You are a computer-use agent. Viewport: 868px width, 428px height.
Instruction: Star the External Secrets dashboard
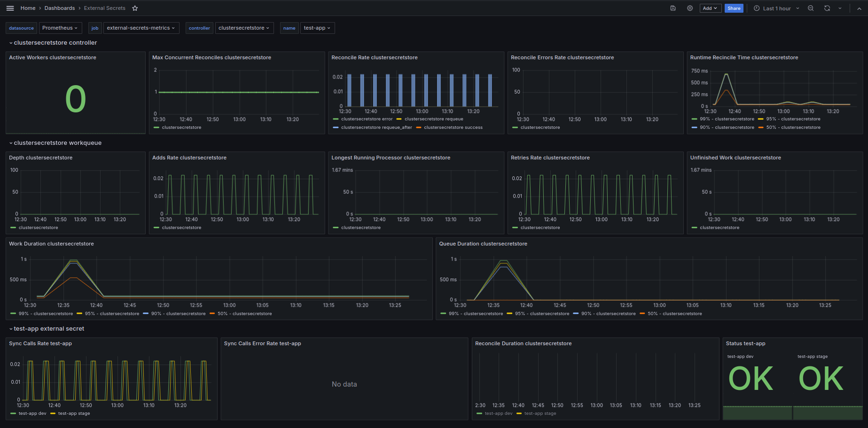pos(135,8)
